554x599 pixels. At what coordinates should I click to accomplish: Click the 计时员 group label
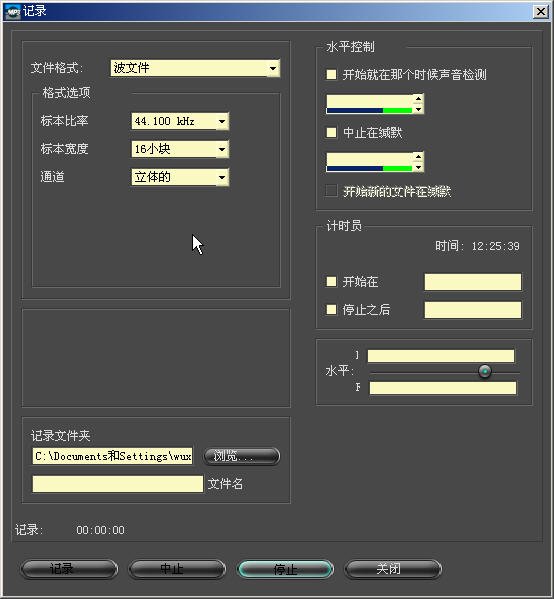pos(344,226)
